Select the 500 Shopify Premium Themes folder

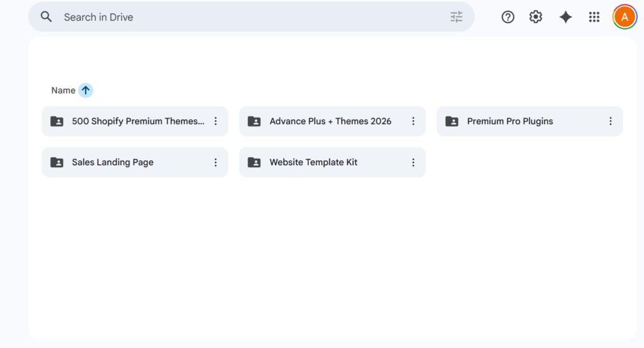coord(138,121)
